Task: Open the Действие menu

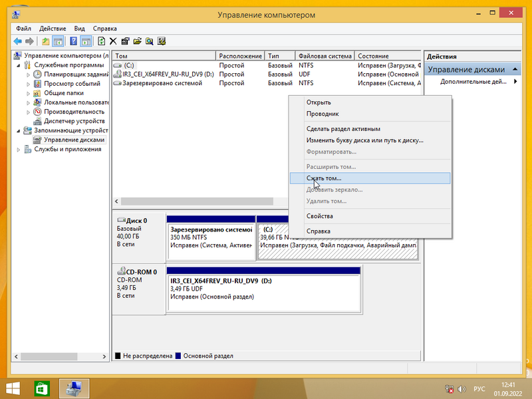Action: [x=53, y=29]
